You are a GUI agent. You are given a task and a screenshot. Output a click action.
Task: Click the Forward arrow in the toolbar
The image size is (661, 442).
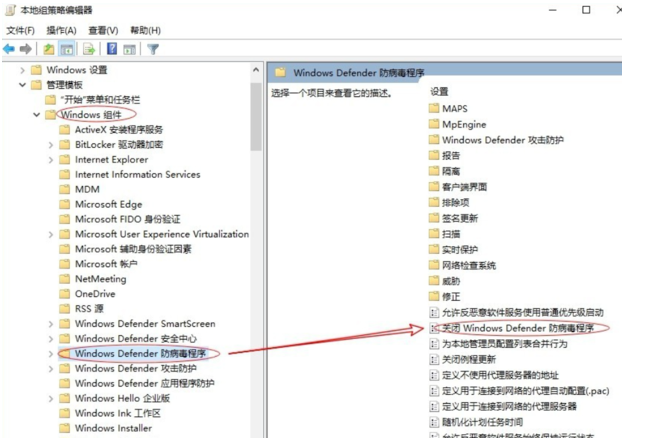(25, 48)
